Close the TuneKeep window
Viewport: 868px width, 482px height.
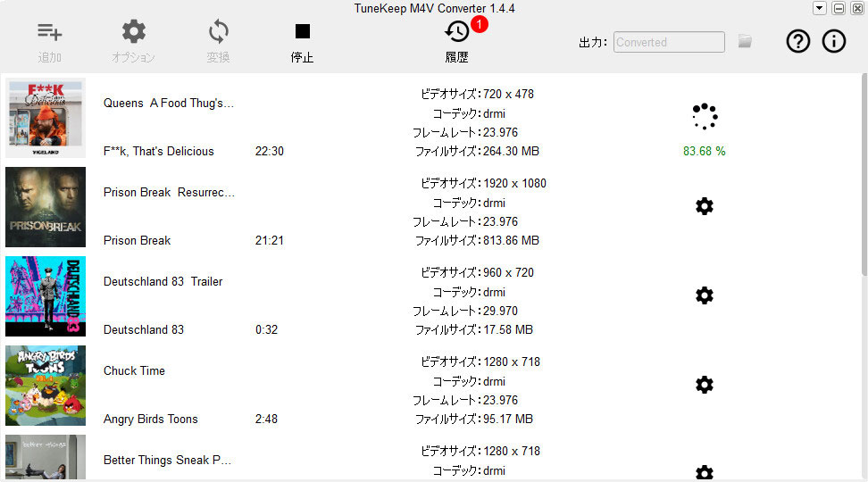coord(857,8)
